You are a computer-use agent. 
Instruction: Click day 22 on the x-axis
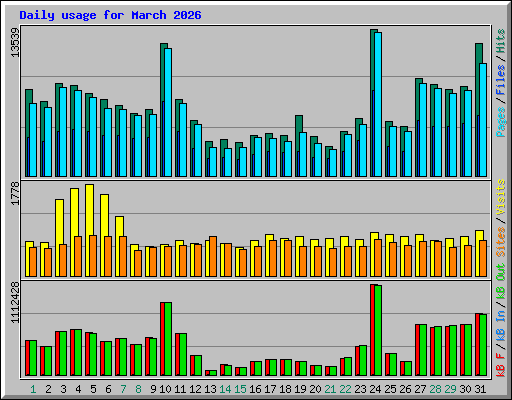click(345, 389)
